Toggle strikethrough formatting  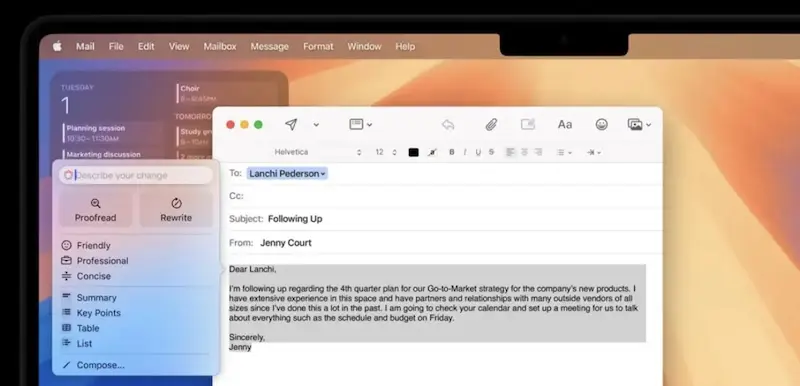491,152
